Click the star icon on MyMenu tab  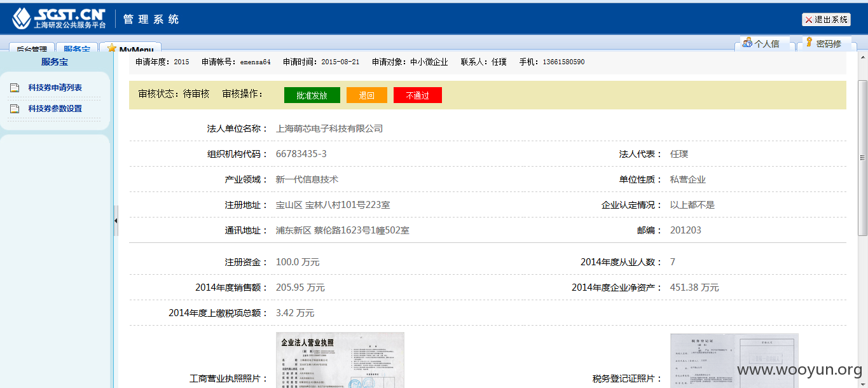click(112, 48)
